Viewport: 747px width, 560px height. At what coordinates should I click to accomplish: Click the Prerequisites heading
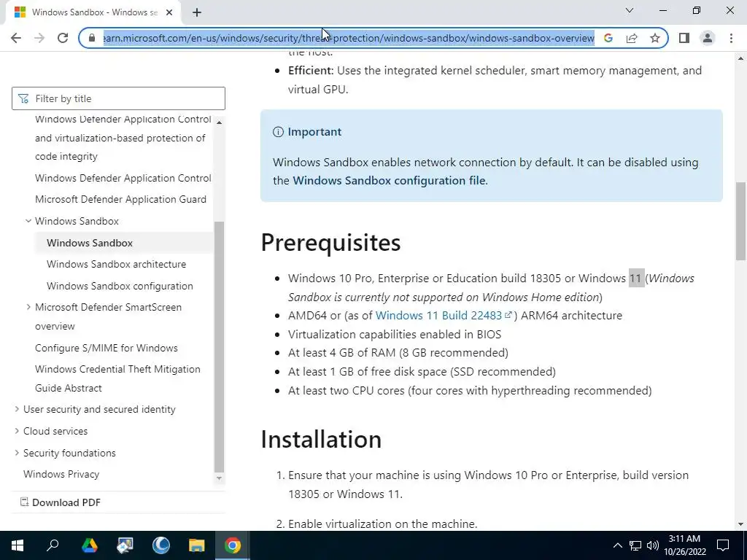click(330, 242)
